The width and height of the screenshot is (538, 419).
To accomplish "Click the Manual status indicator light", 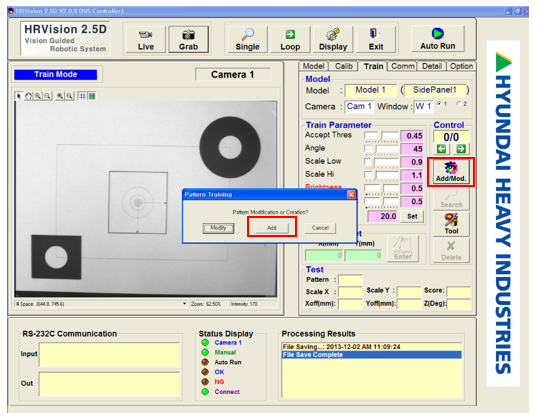I will point(205,352).
